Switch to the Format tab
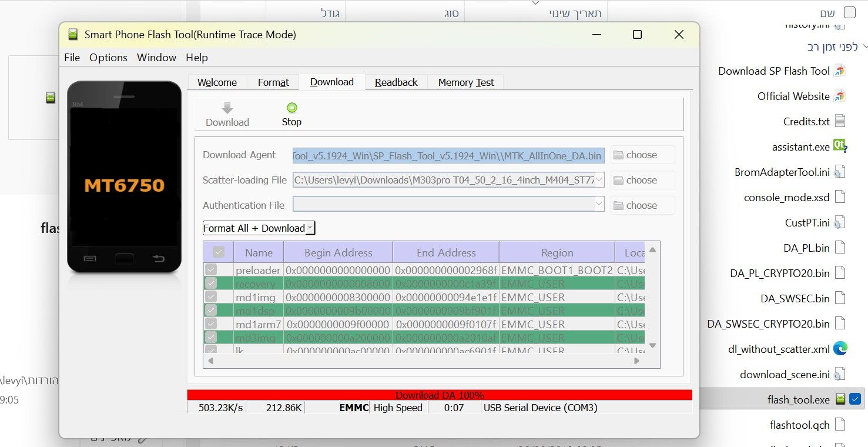The width and height of the screenshot is (868, 447). pos(273,82)
